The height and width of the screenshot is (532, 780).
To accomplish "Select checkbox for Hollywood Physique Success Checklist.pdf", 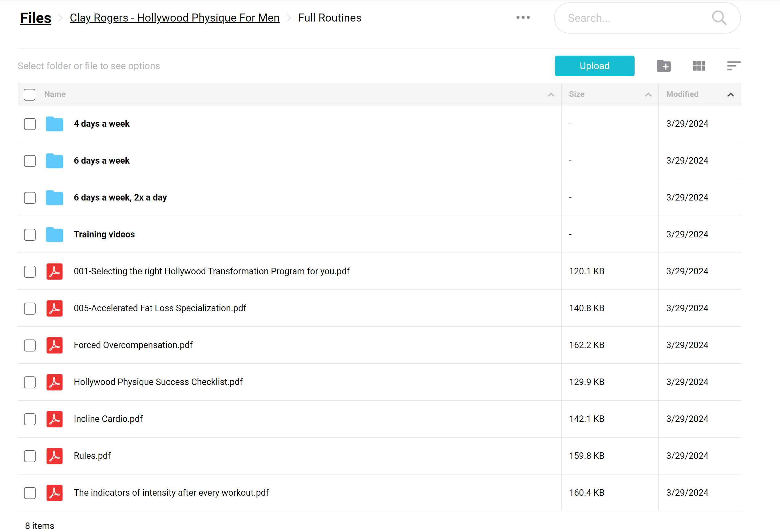I will pyautogui.click(x=30, y=382).
